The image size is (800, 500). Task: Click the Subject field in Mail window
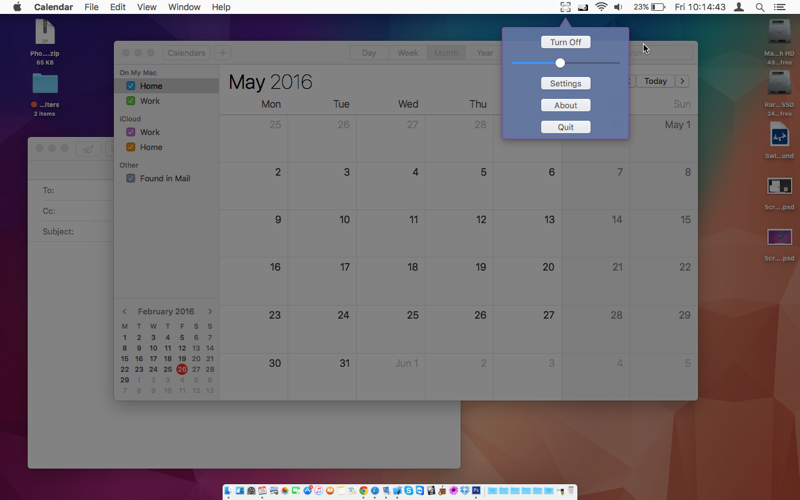pos(77,232)
